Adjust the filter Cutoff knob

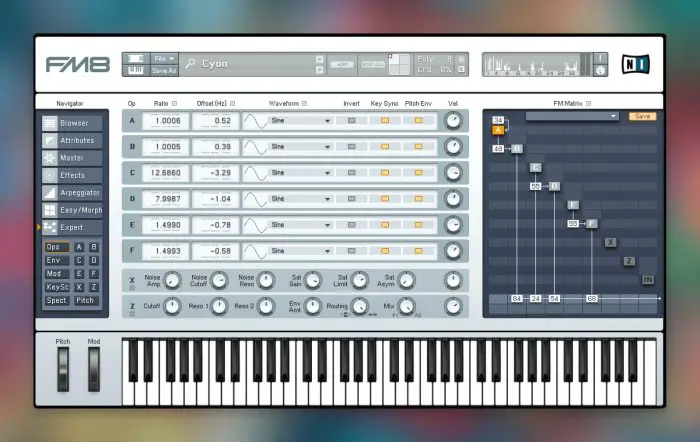click(172, 306)
